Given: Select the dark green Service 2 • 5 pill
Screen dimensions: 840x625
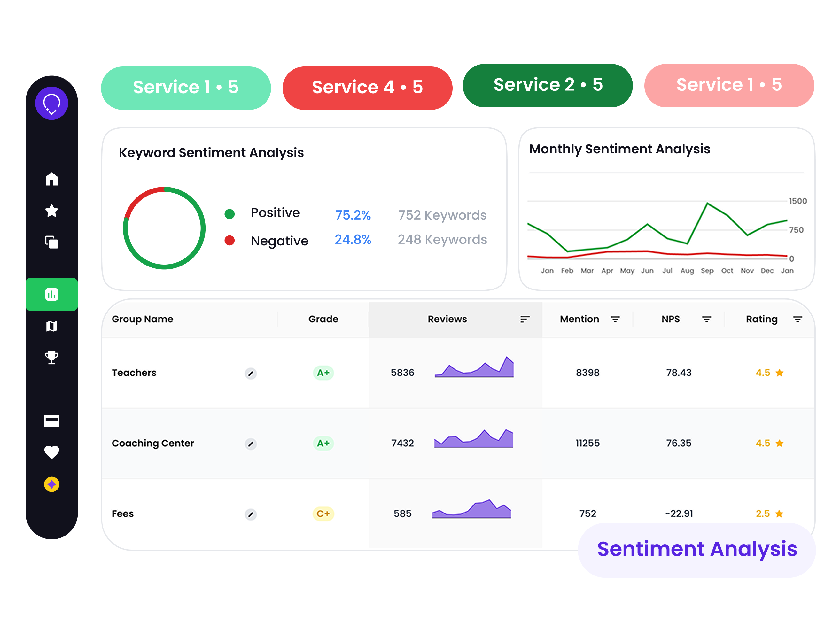Looking at the screenshot, I should (x=548, y=86).
